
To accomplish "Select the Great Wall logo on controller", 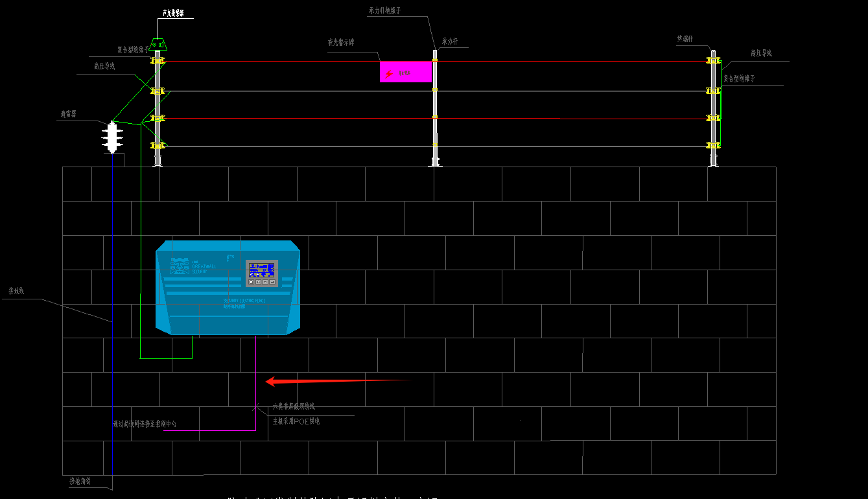I will coord(180,266).
